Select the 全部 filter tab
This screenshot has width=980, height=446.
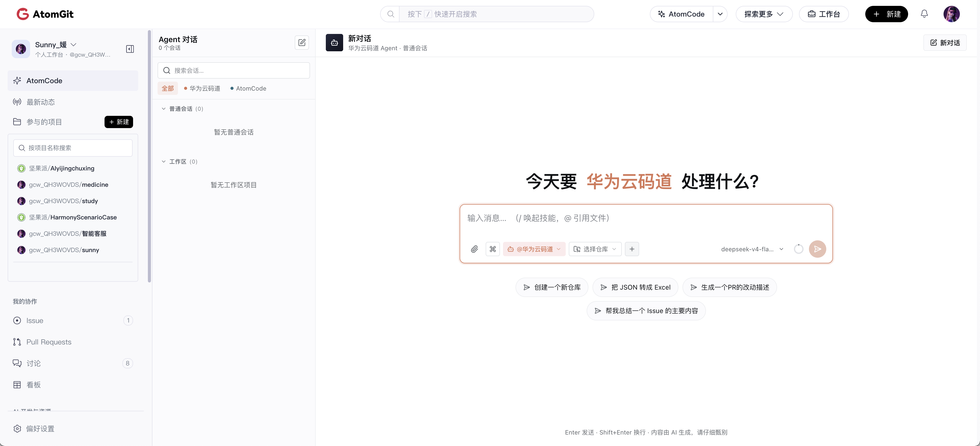pos(167,88)
